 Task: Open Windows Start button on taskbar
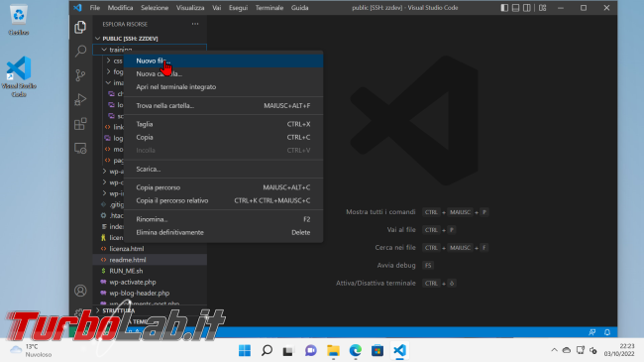(245, 350)
